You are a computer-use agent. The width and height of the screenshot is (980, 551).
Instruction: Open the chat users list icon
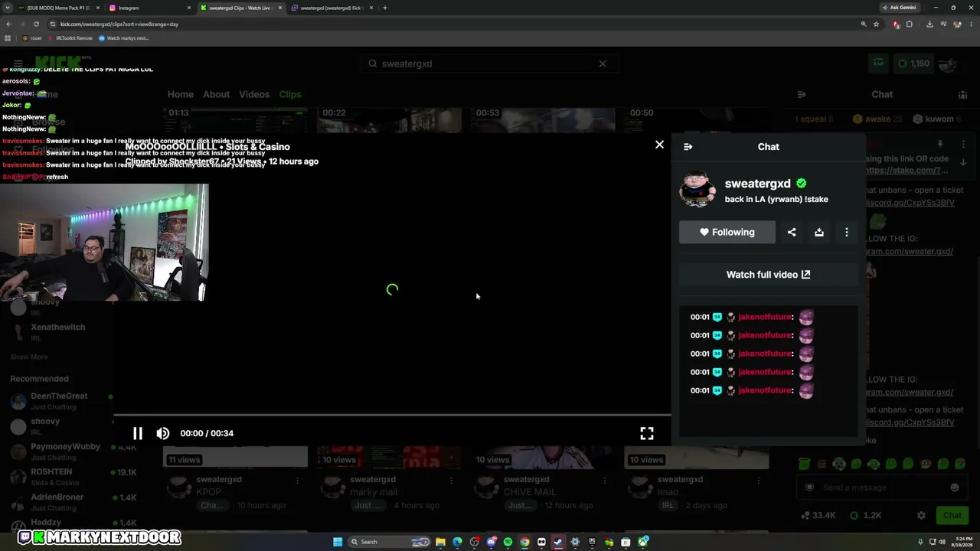(x=962, y=95)
